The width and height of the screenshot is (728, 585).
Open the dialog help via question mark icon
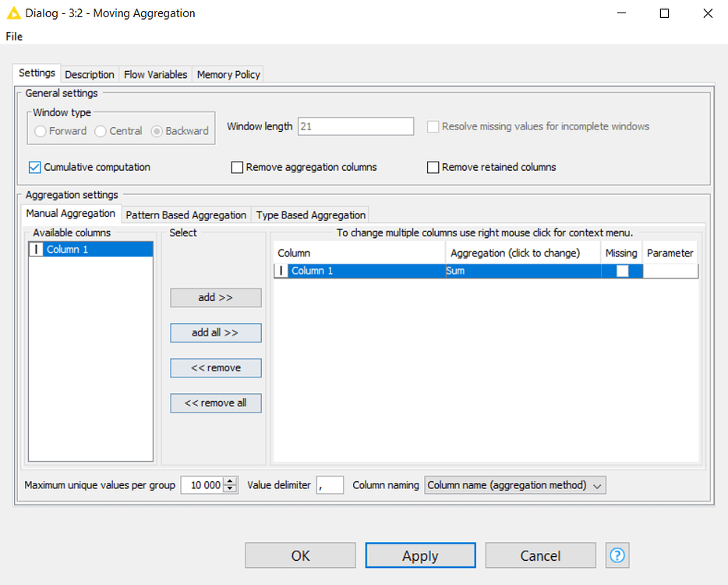pos(617,555)
